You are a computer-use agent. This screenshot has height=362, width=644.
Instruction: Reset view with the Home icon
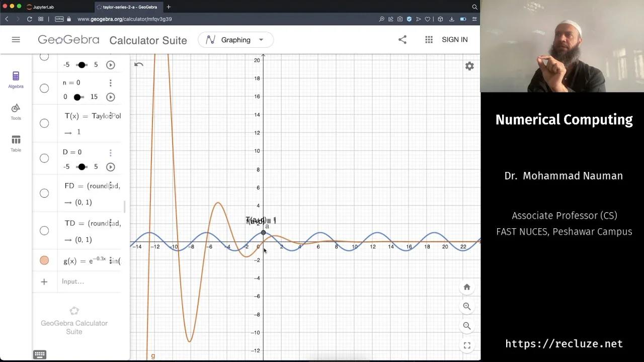coord(466,287)
